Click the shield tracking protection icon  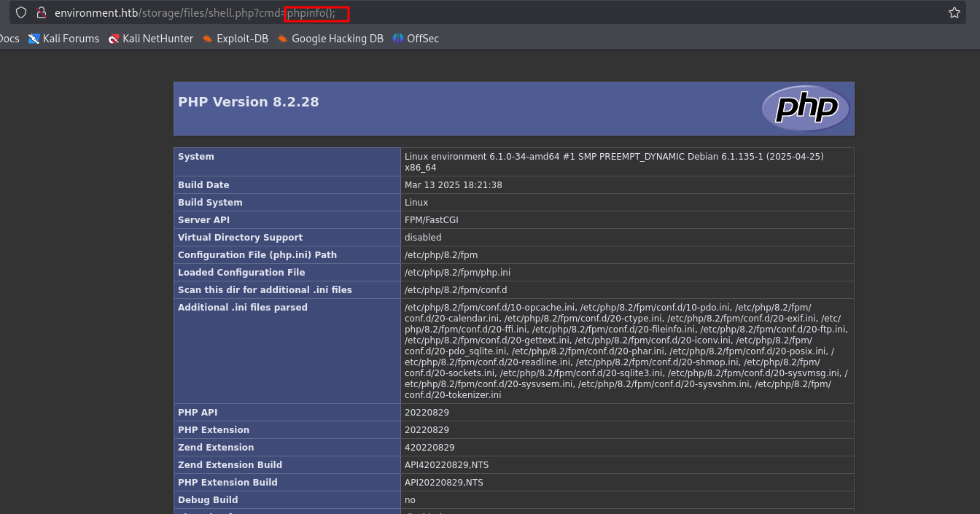(x=20, y=12)
